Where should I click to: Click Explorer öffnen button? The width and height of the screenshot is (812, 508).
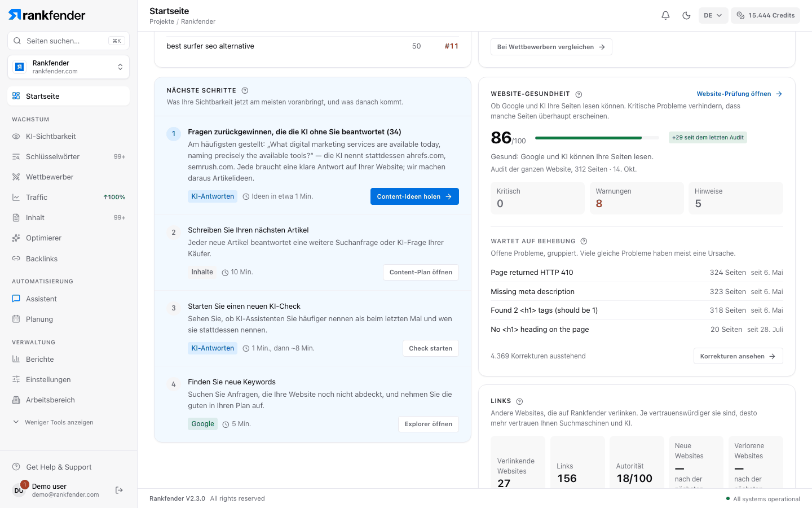429,424
